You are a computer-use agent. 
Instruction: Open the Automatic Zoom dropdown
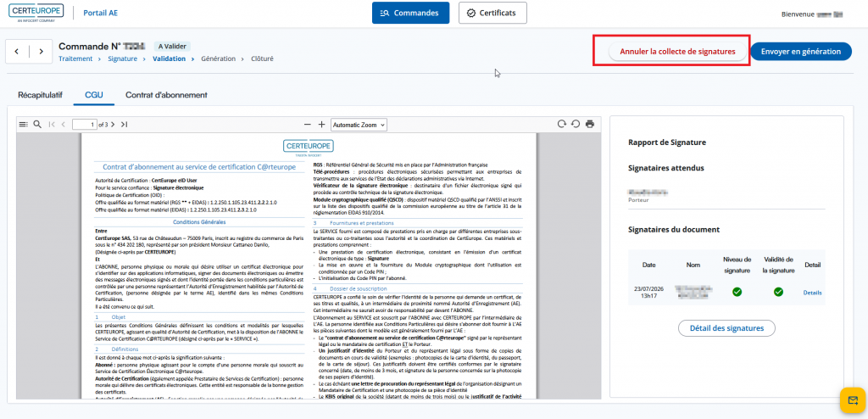tap(359, 125)
